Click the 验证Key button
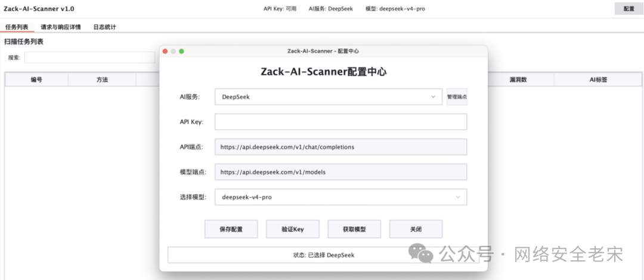Screen dimensions: 644x280 [x=293, y=229]
